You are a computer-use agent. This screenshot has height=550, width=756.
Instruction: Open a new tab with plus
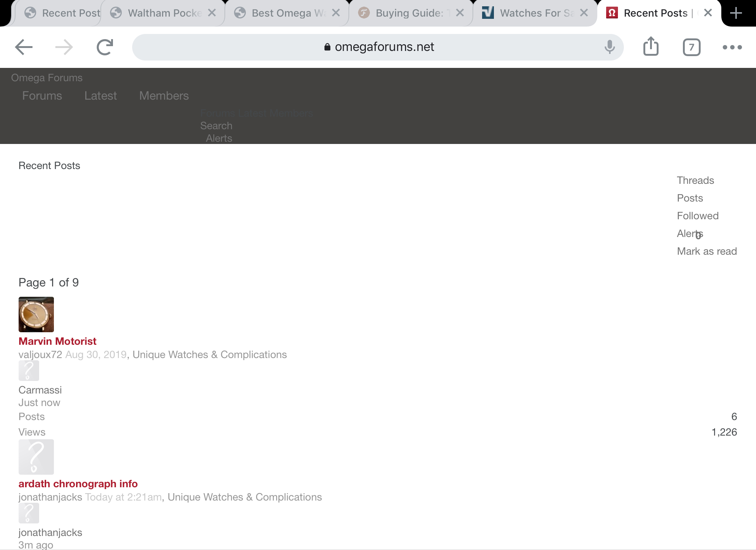point(736,13)
